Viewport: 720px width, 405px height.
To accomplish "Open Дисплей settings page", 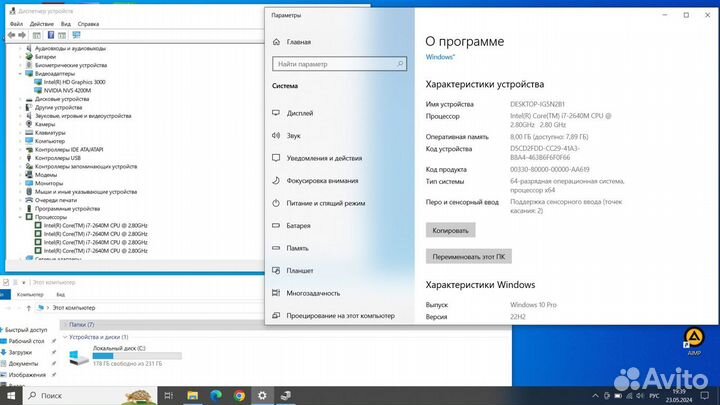I will point(299,113).
